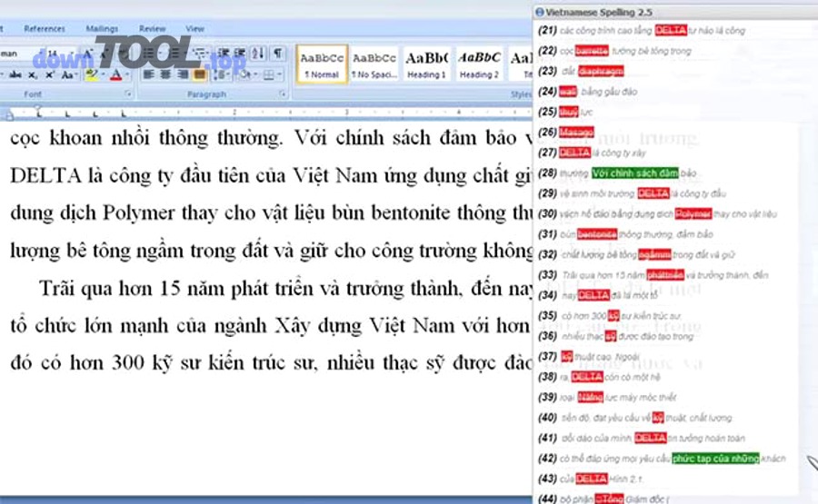Screen dimensions: 818x504
Task: Center the paragraph text
Action: 165,75
